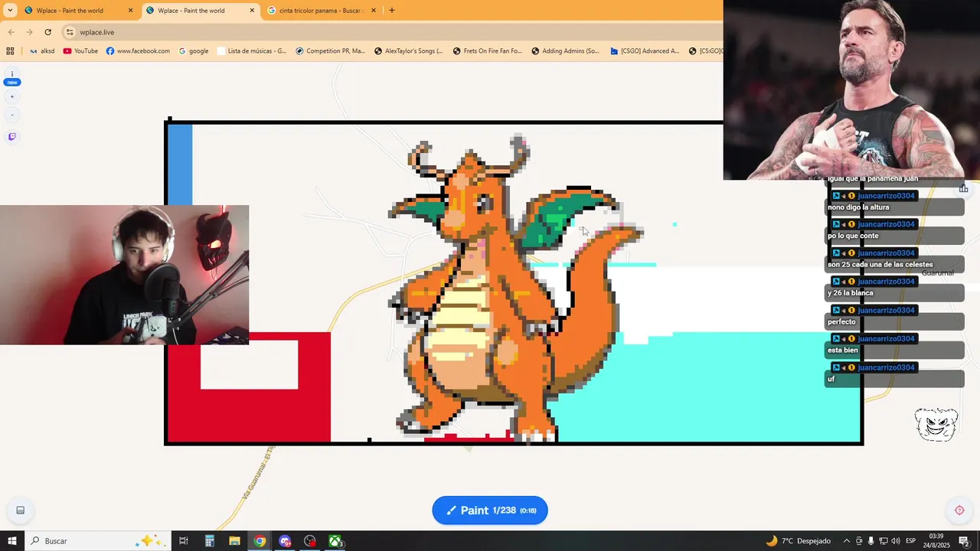The width and height of the screenshot is (980, 551).
Task: Click chat message 'son 25 cada una de las celestes'
Action: [x=880, y=265]
